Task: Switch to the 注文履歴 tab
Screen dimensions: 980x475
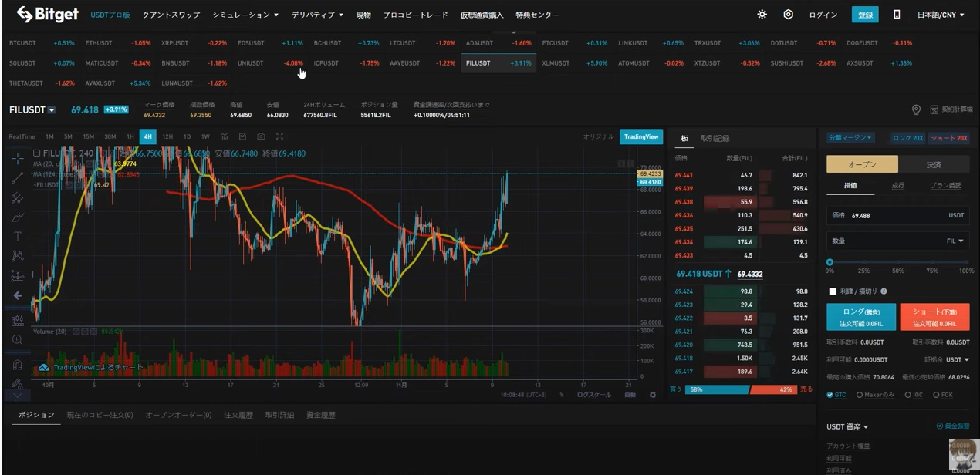Action: pyautogui.click(x=238, y=415)
